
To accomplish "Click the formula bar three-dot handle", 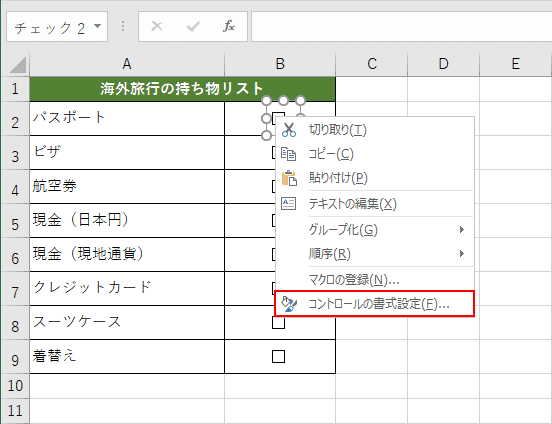I will click(x=123, y=26).
